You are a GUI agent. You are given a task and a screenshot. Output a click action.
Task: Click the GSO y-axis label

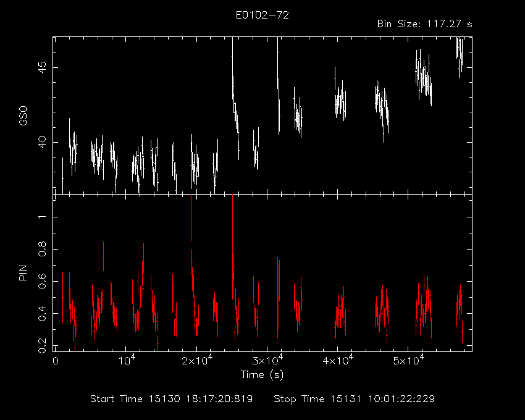[x=23, y=116]
